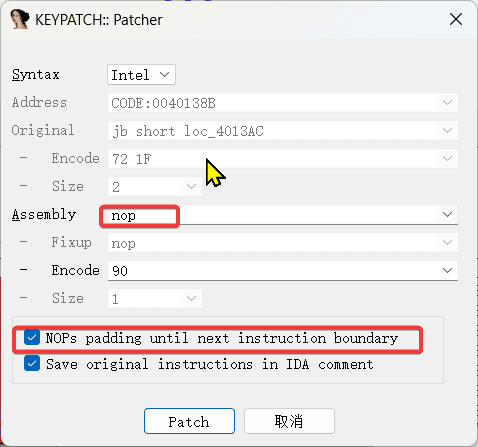This screenshot has width=478, height=447.
Task: Click the Syntax label
Action: (36, 74)
